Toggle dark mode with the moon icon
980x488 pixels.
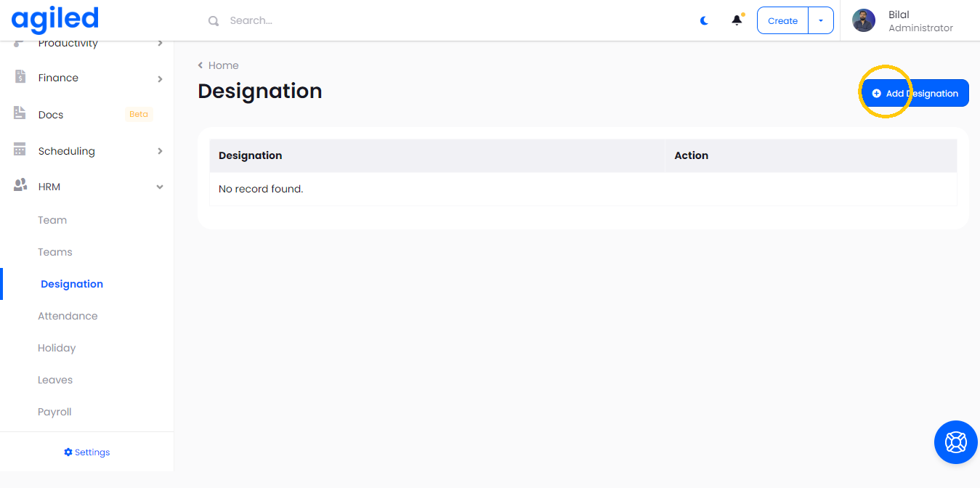704,21
